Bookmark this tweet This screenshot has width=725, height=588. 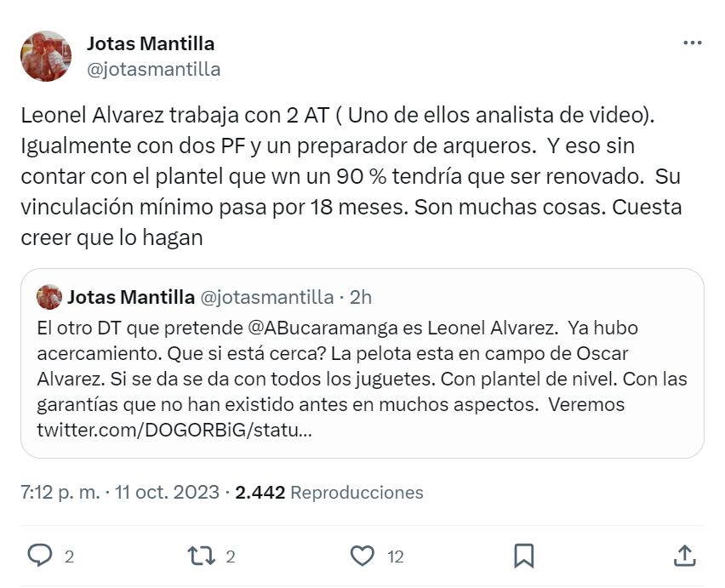(523, 557)
